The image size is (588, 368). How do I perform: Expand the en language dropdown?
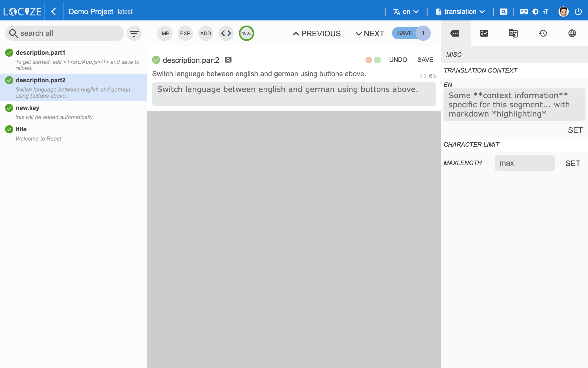click(x=406, y=11)
